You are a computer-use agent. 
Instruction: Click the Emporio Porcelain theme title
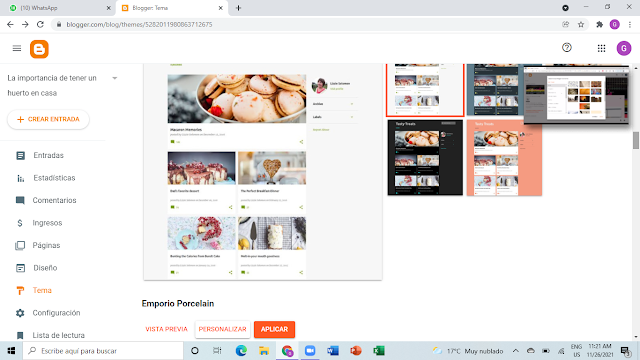pyautogui.click(x=178, y=304)
